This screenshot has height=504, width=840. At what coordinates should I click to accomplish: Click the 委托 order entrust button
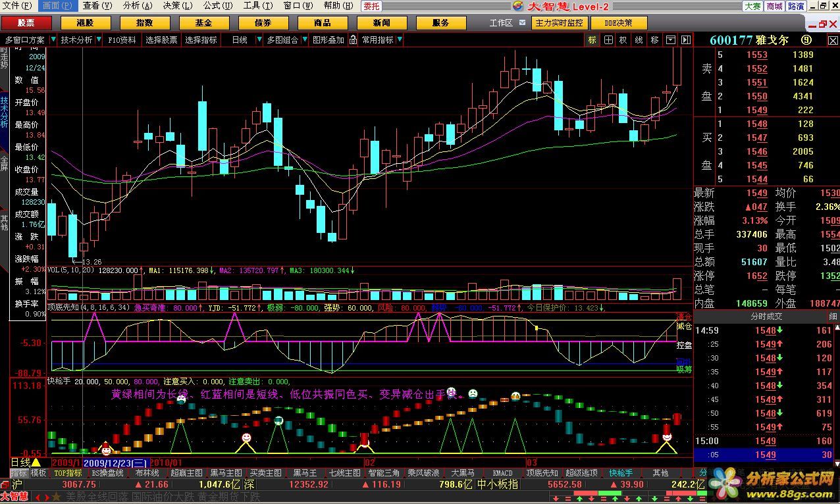(371, 6)
